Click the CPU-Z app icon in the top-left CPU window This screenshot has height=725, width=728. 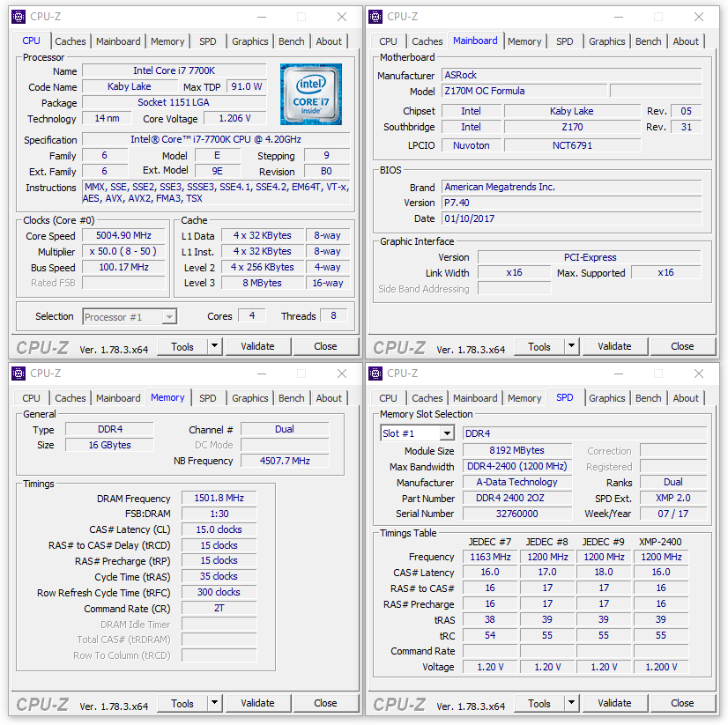coord(19,17)
